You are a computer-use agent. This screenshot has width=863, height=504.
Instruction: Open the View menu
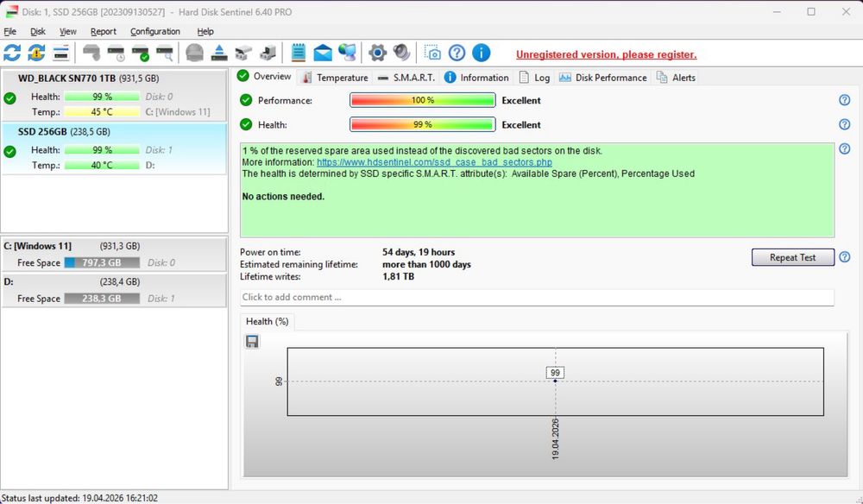pyautogui.click(x=67, y=31)
